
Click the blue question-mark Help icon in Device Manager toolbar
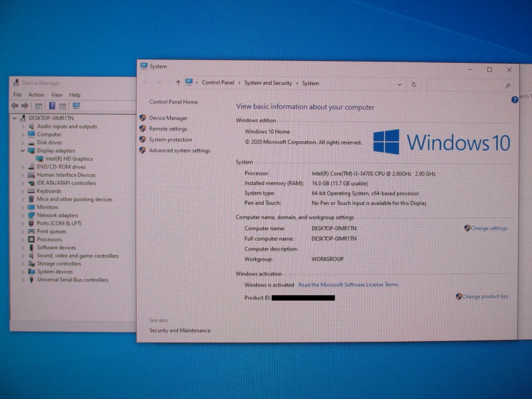click(x=52, y=106)
